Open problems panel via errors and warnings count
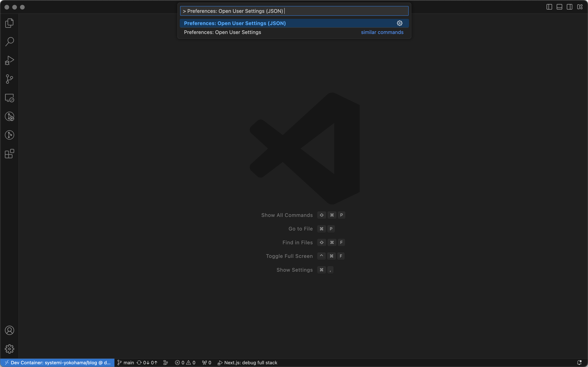The image size is (588, 367). pyautogui.click(x=185, y=362)
